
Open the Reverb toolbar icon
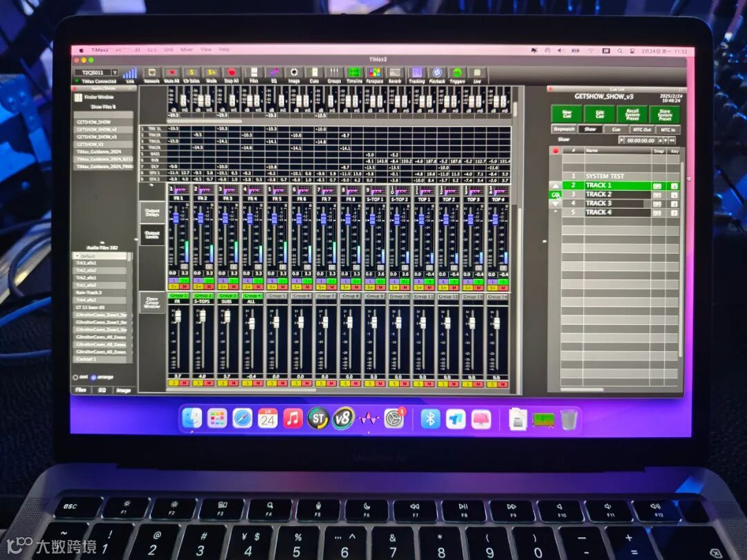[395, 73]
